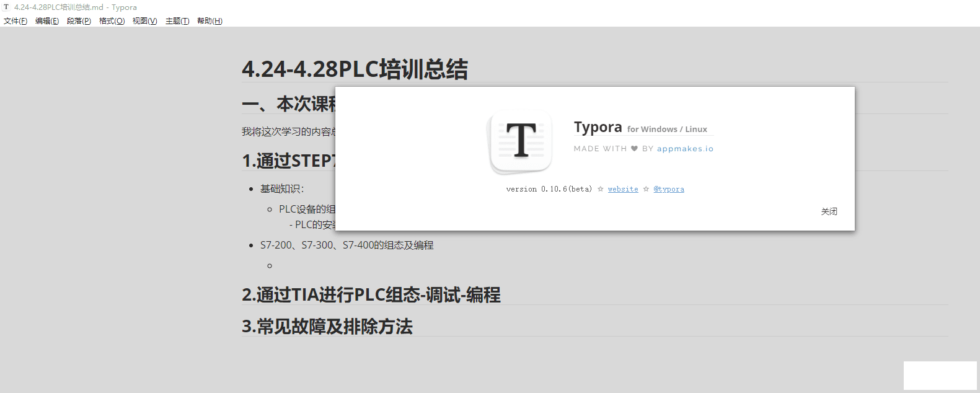
Task: Click the Typora icon in the title bar
Action: point(6,7)
